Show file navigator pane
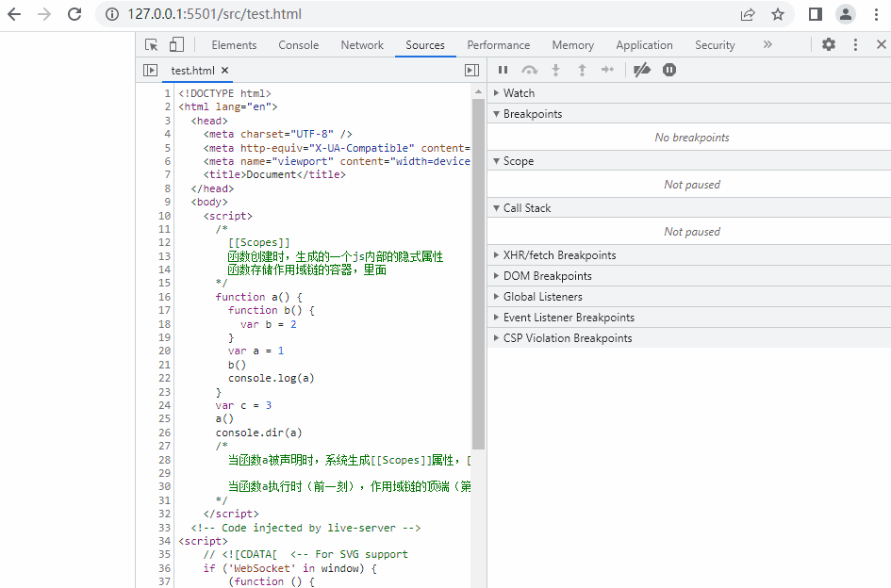The height and width of the screenshot is (588, 891). click(151, 70)
